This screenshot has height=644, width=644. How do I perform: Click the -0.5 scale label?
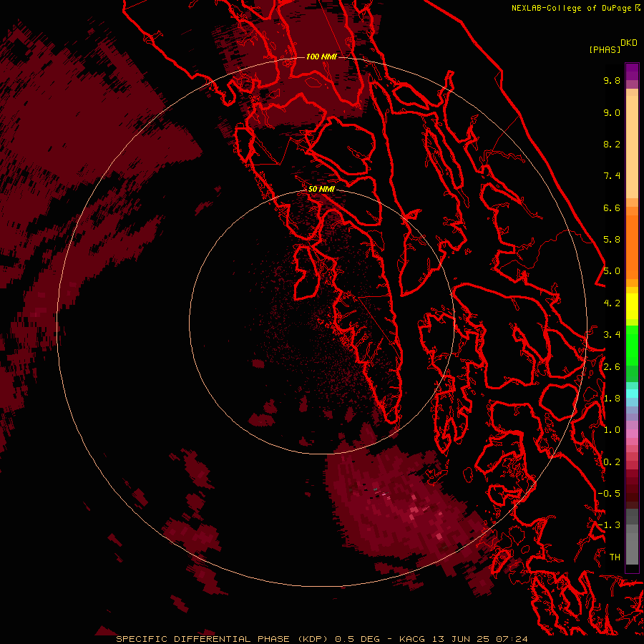609,494
